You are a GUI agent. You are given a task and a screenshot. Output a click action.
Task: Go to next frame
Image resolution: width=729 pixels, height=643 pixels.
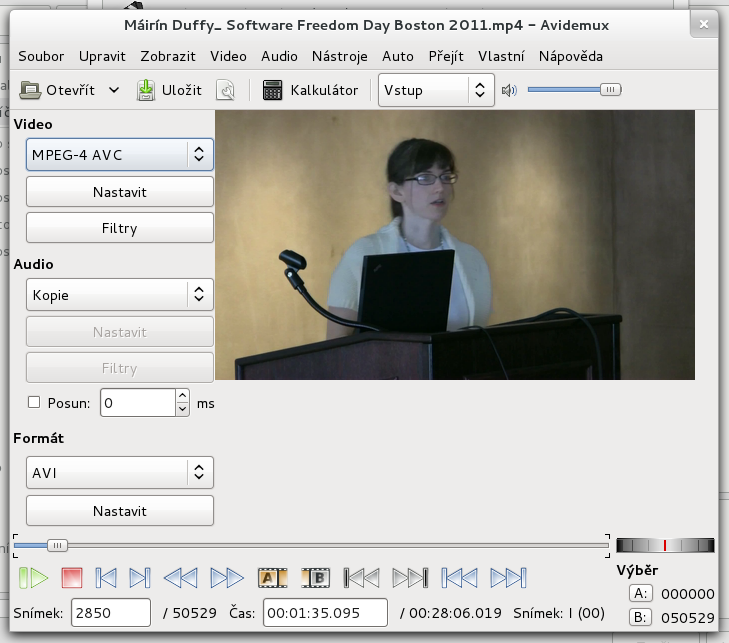140,578
